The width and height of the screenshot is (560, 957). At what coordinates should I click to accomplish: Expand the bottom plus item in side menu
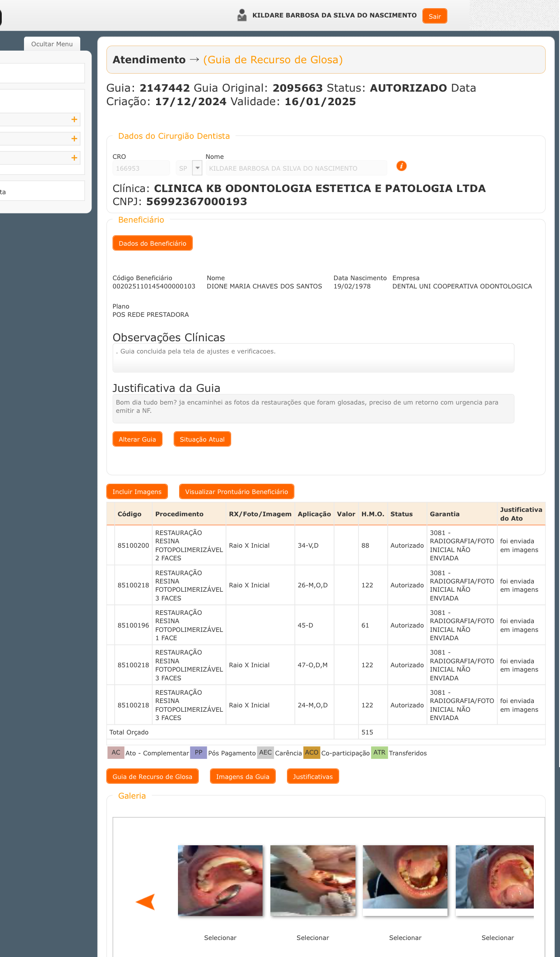pyautogui.click(x=74, y=158)
